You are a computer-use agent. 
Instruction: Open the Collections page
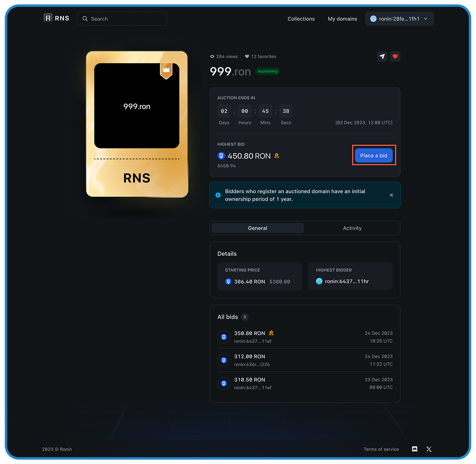point(301,19)
